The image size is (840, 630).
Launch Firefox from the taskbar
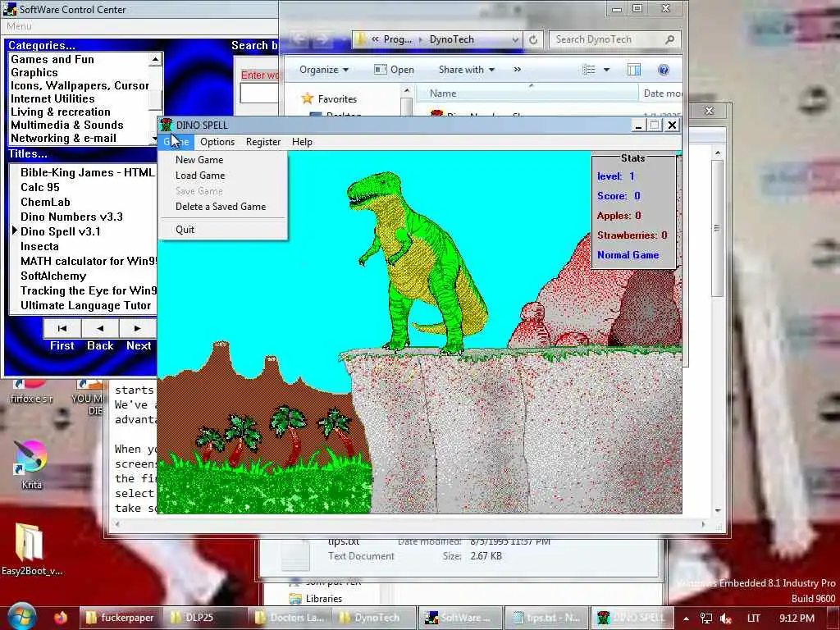click(x=61, y=618)
